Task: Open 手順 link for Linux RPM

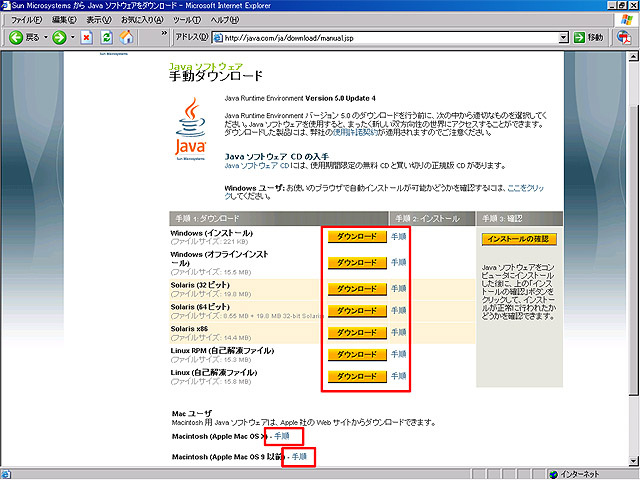Action: (x=398, y=354)
